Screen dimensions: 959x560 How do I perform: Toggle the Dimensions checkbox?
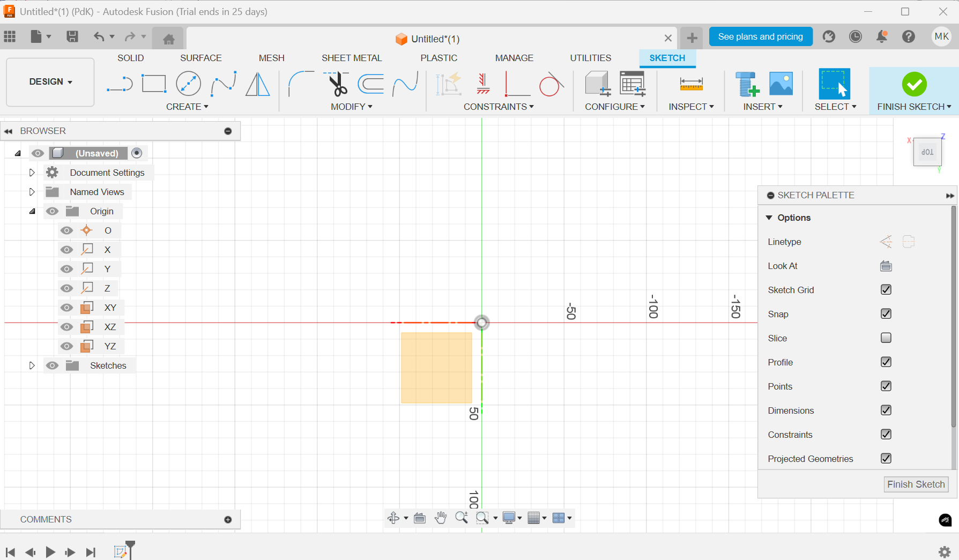tap(886, 410)
